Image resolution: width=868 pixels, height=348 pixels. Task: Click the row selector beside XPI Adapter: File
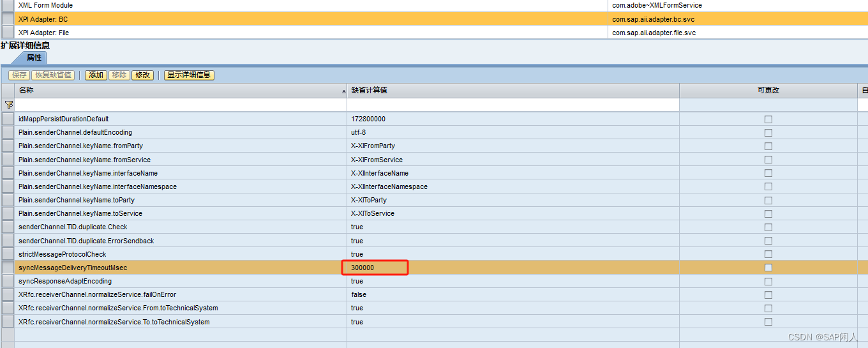pyautogui.click(x=8, y=33)
